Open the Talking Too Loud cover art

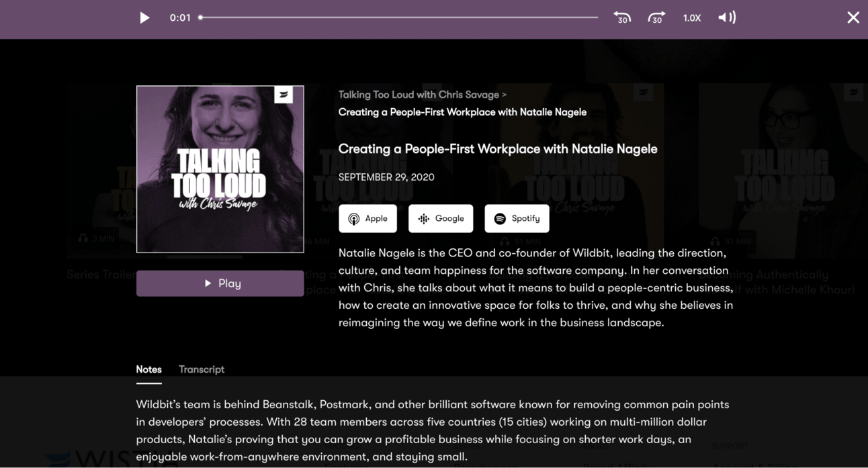point(220,169)
